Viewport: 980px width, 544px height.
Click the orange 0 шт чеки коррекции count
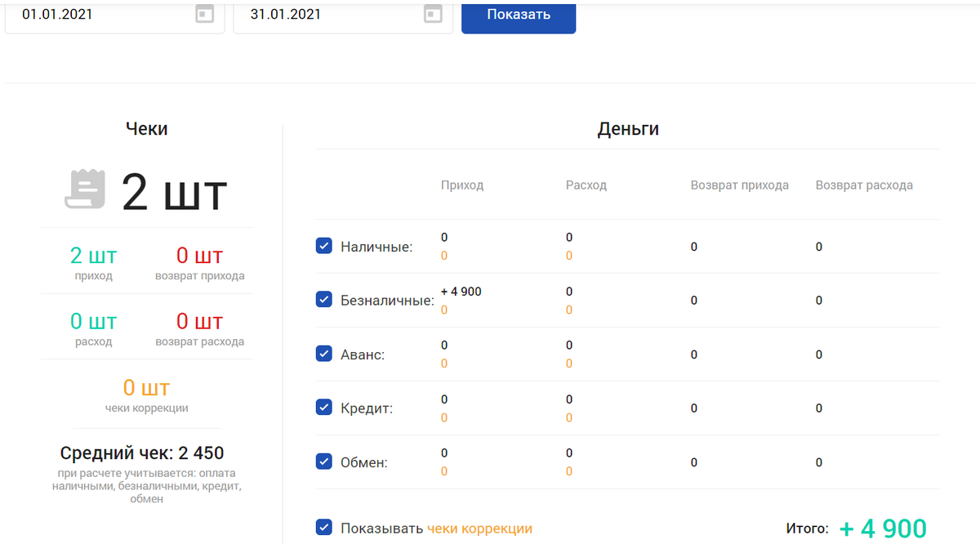click(x=146, y=387)
